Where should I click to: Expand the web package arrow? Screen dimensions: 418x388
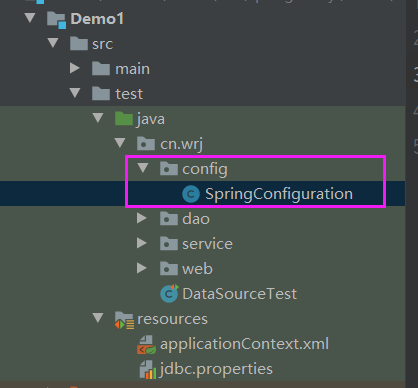(142, 268)
